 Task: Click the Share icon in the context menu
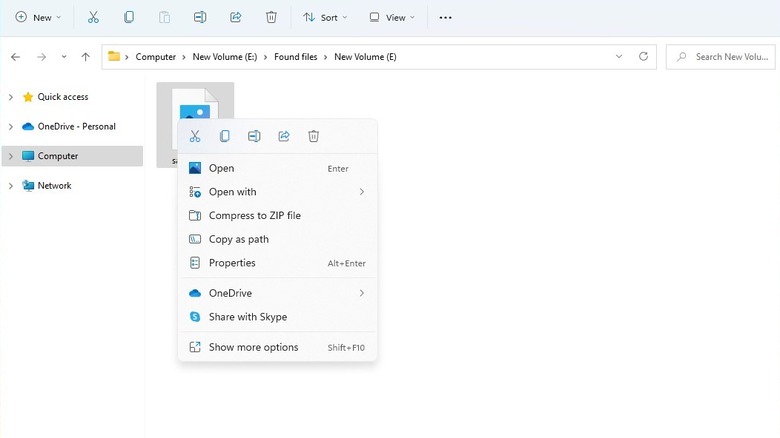[284, 136]
